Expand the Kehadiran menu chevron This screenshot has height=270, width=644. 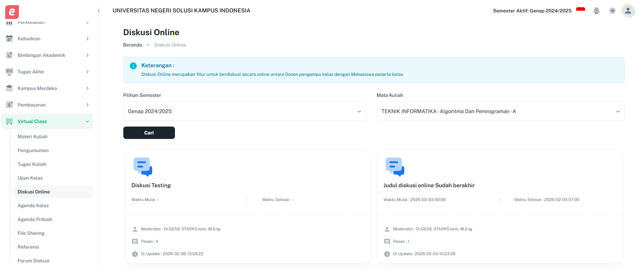coord(87,39)
